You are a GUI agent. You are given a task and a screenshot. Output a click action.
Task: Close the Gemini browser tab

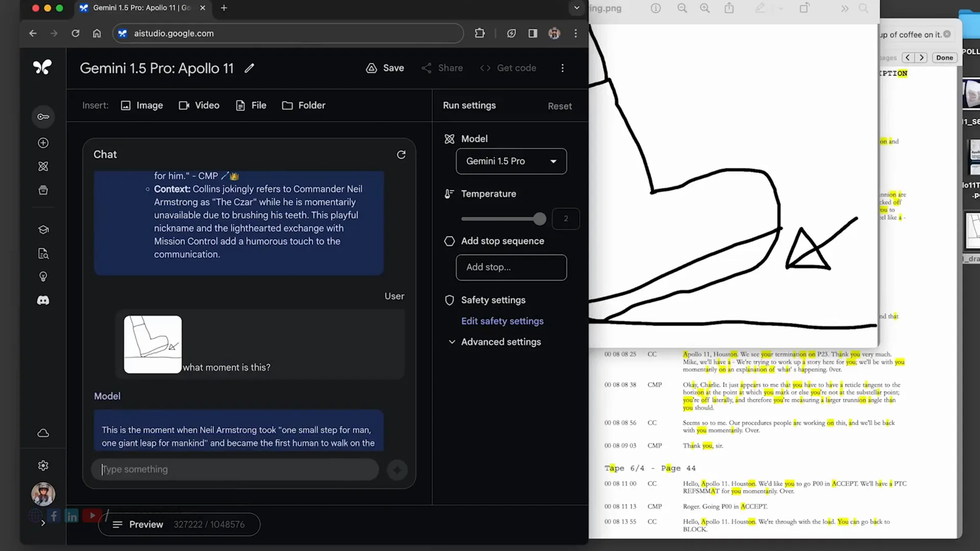203,8
